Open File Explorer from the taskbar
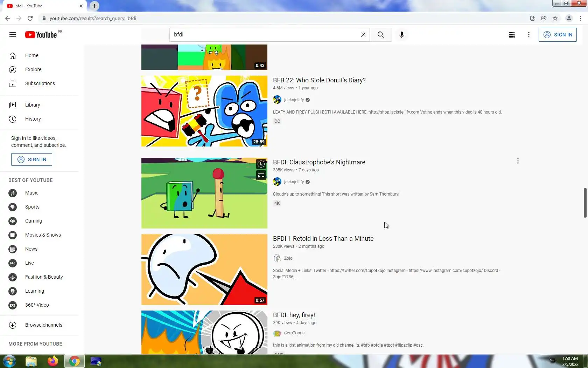588x368 pixels. tap(31, 361)
